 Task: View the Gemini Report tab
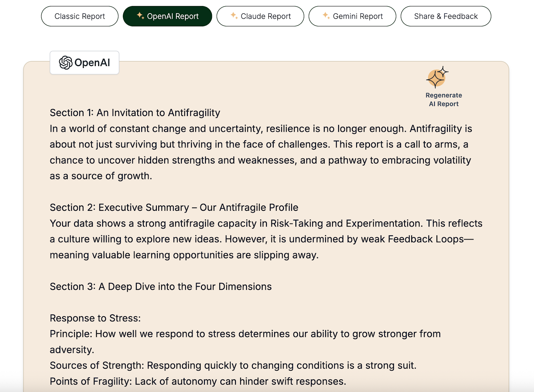click(352, 16)
